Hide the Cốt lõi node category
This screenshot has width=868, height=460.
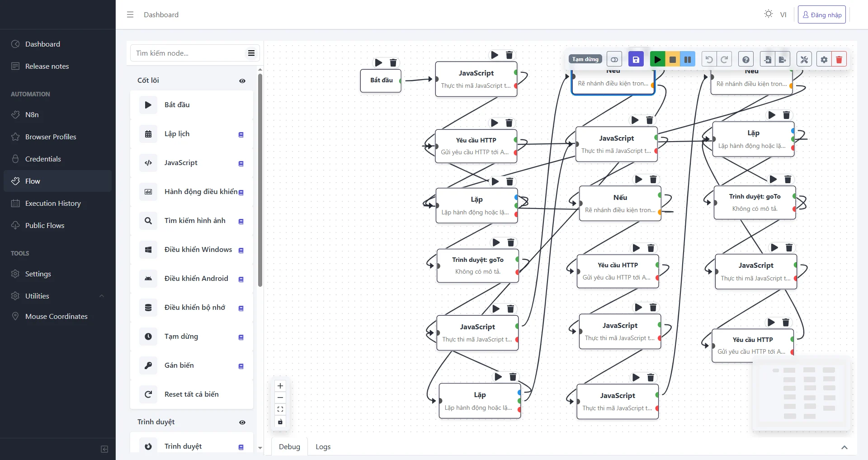pyautogui.click(x=242, y=81)
